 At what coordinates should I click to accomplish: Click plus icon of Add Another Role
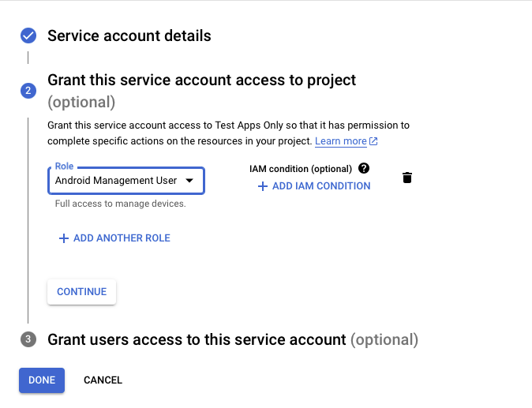[x=64, y=238]
